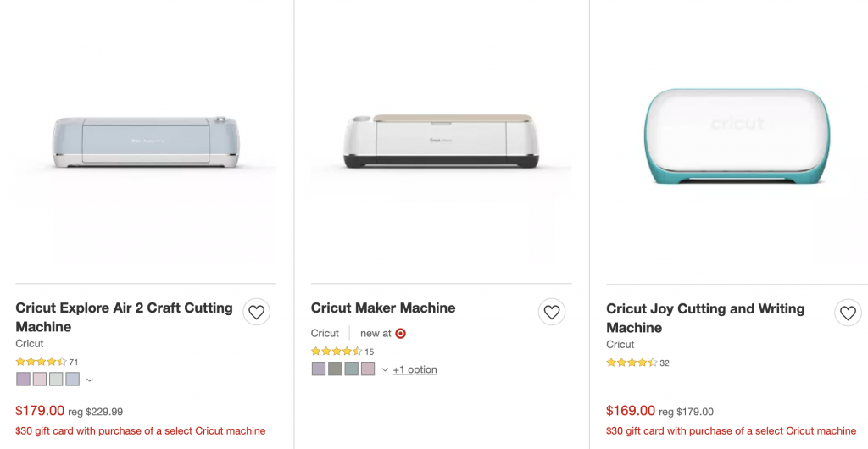
Task: Open star ratings for Cricut Explore Air 2
Action: (x=41, y=362)
